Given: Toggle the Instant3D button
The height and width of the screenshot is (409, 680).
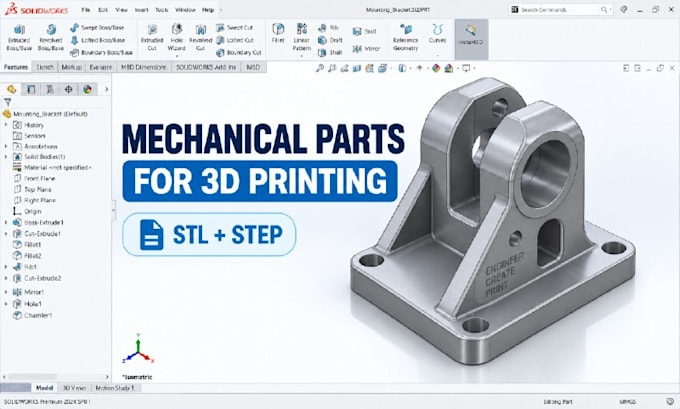Looking at the screenshot, I should pos(471,39).
